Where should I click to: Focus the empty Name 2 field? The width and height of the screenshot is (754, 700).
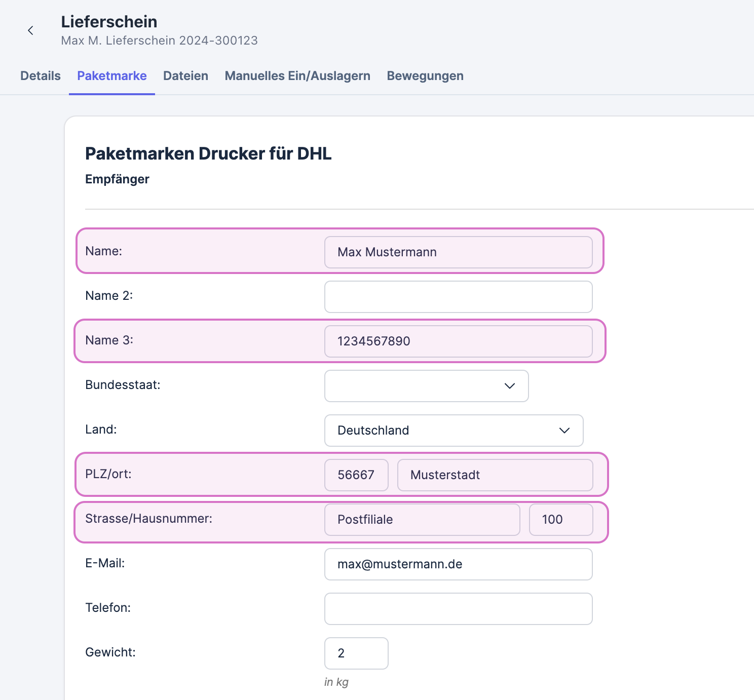click(458, 297)
